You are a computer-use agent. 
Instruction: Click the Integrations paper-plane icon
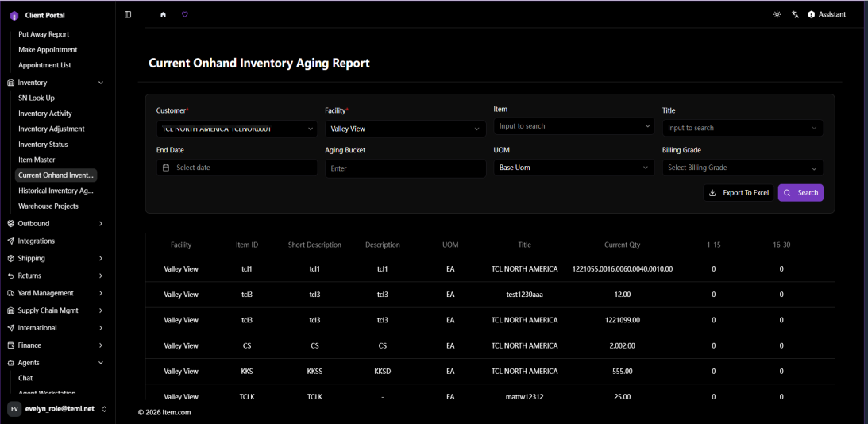(x=10, y=241)
